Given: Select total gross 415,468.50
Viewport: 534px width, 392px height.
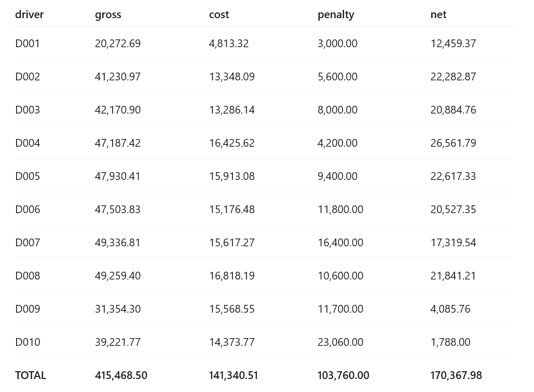Looking at the screenshot, I should pyautogui.click(x=121, y=375).
